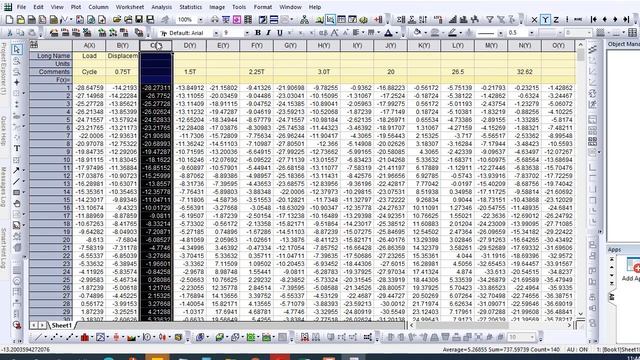
Task: Click cell with comment 32.62
Action: click(x=524, y=72)
